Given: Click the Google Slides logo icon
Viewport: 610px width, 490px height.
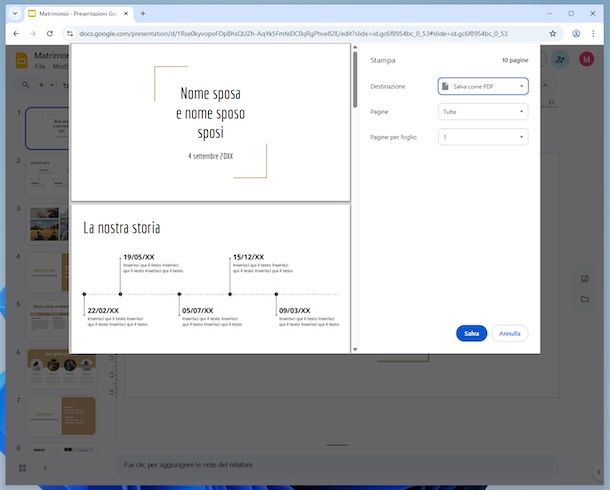Looking at the screenshot, I should click(22, 60).
